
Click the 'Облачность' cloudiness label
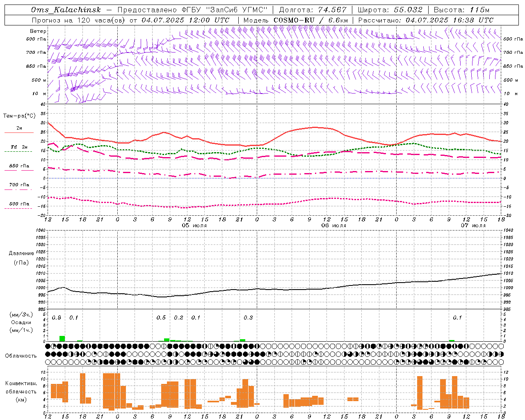pos(21,356)
